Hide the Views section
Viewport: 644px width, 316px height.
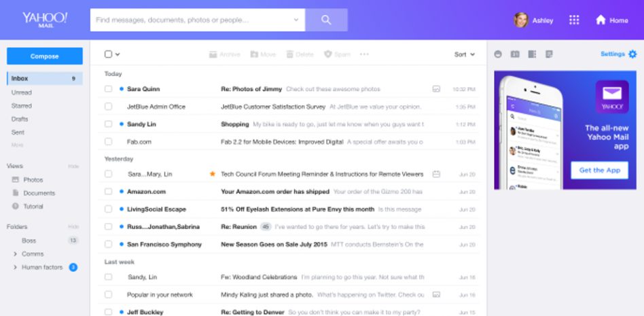(x=73, y=166)
